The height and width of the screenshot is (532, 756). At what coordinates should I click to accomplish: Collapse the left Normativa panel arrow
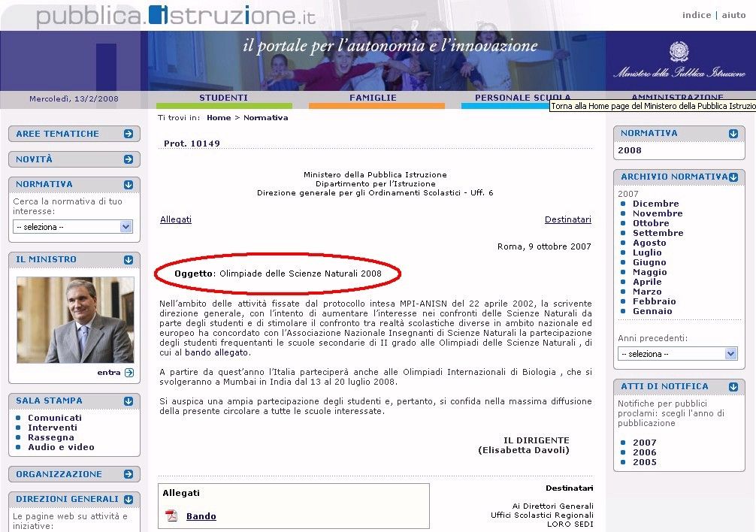coord(129,185)
